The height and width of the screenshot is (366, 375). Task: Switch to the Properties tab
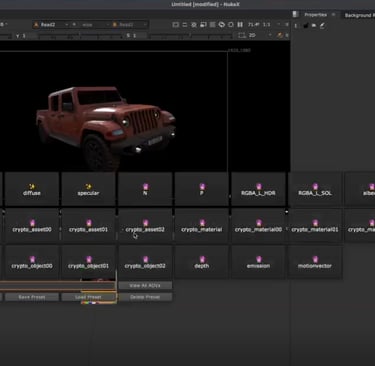point(315,15)
